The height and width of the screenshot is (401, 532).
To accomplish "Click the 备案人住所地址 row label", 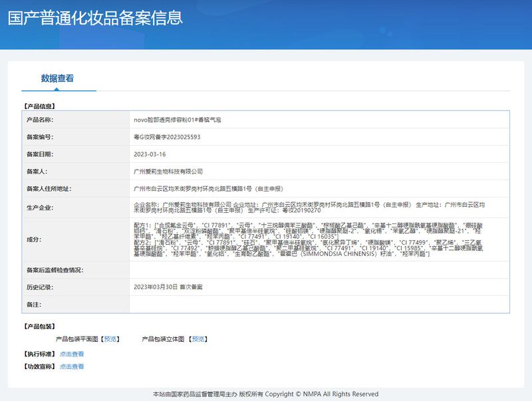I will [x=49, y=189].
